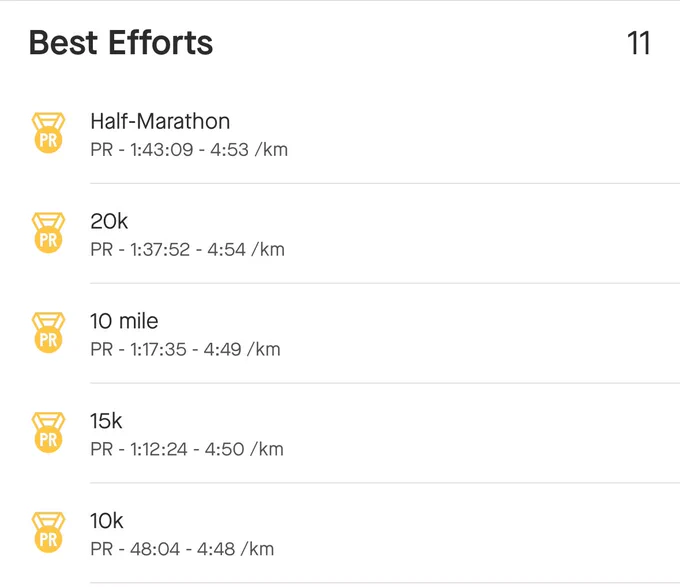Click the 4:48 /km pace text
This screenshot has height=587, width=680.
pyautogui.click(x=235, y=549)
